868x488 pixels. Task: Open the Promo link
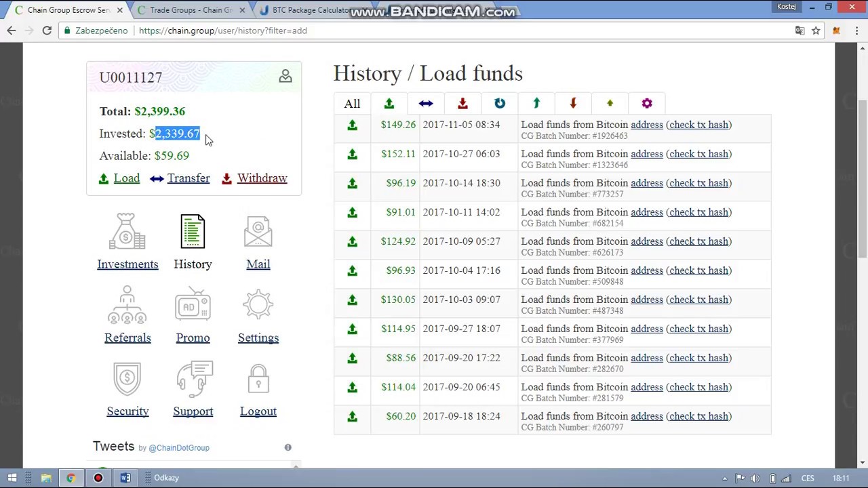coord(193,338)
